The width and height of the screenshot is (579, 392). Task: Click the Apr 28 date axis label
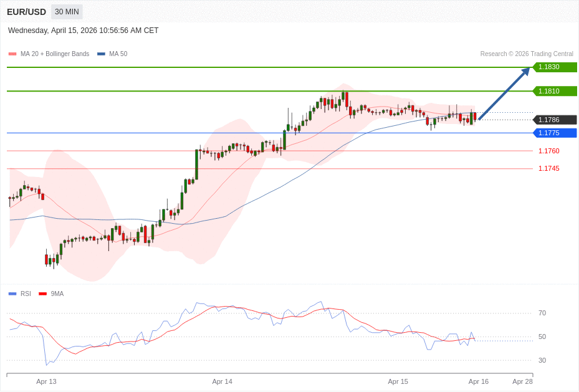coord(522,381)
